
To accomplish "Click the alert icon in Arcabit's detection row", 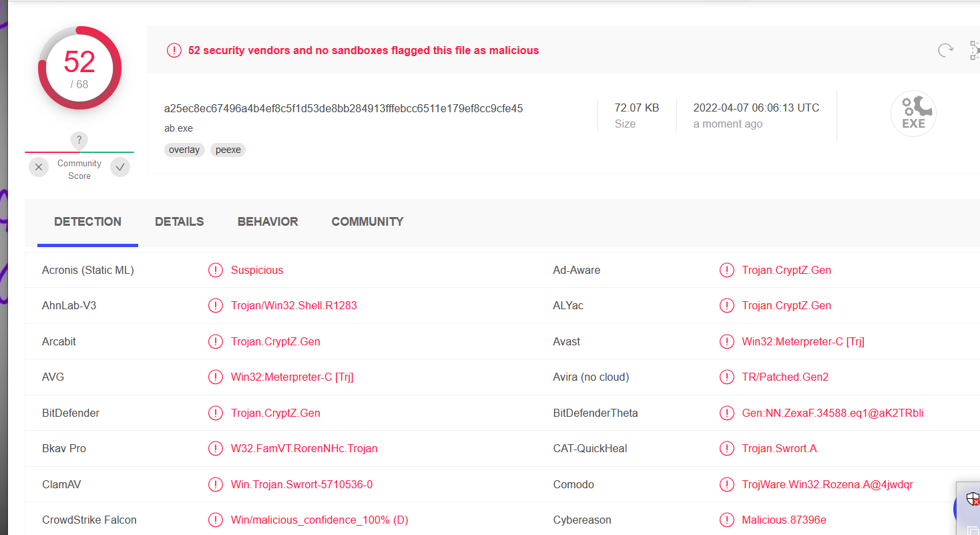I will pyautogui.click(x=216, y=341).
